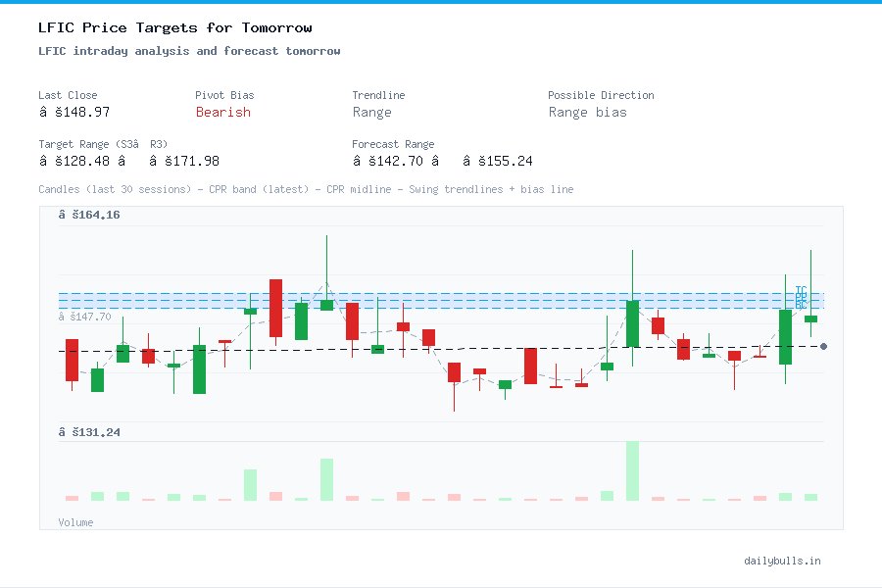Click the Trendline value 'Range'
This screenshot has width=882, height=588.
371,113
